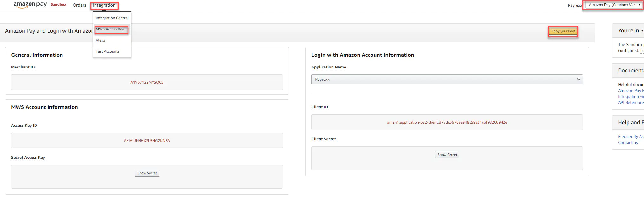644x206 pixels.
Task: Open the Frequently Asked link
Action: tap(630, 137)
